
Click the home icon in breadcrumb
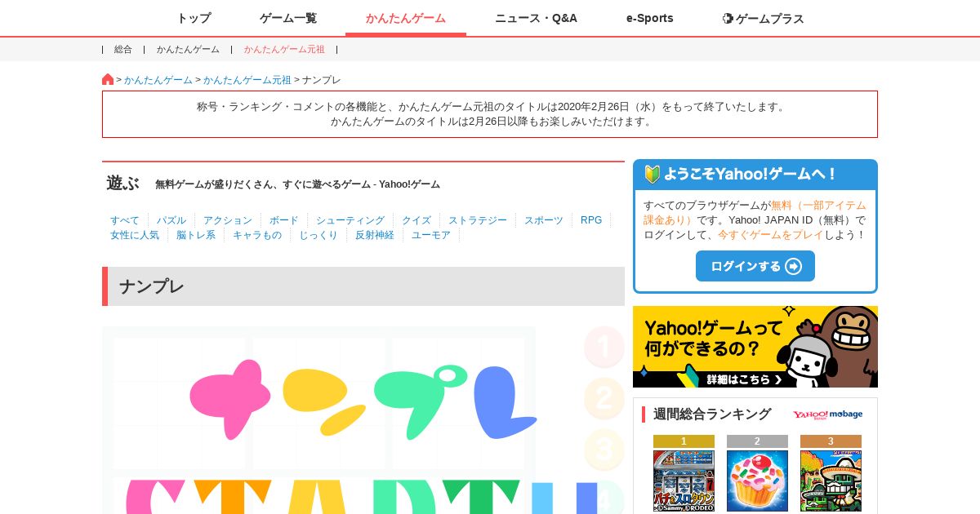tap(108, 79)
